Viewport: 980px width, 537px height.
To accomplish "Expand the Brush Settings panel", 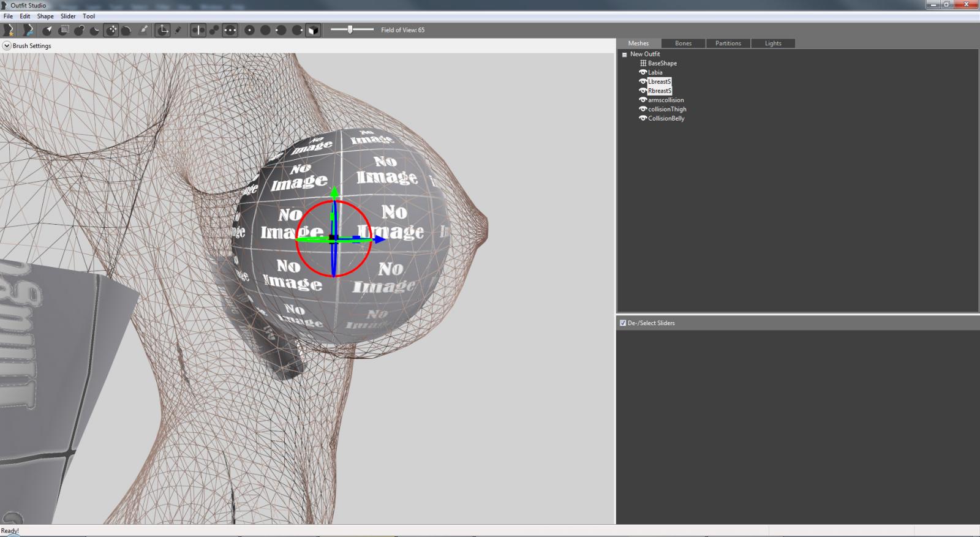I will point(7,46).
